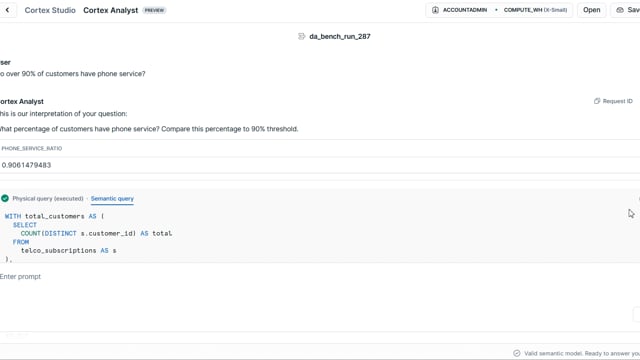Navigate to Cortex Studio breadcrumb
The height and width of the screenshot is (360, 640).
pos(50,10)
